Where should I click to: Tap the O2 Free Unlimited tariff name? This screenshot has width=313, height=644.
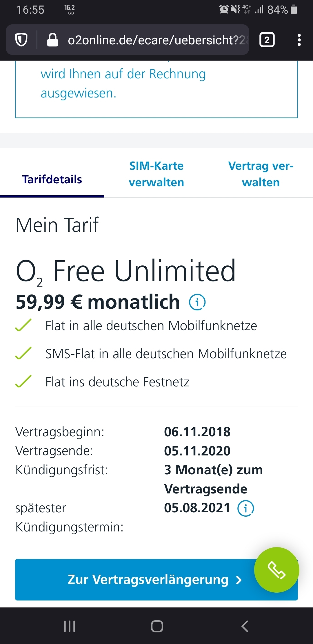[125, 272]
